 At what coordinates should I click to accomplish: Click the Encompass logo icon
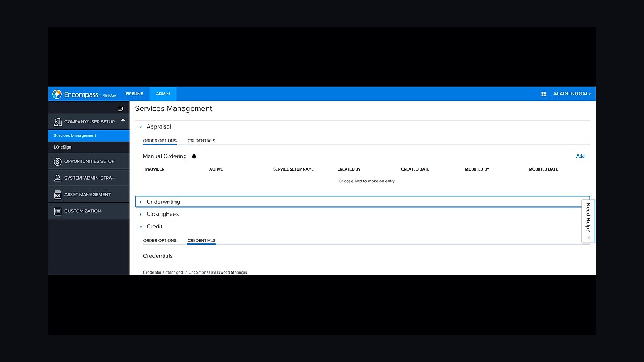click(57, 94)
